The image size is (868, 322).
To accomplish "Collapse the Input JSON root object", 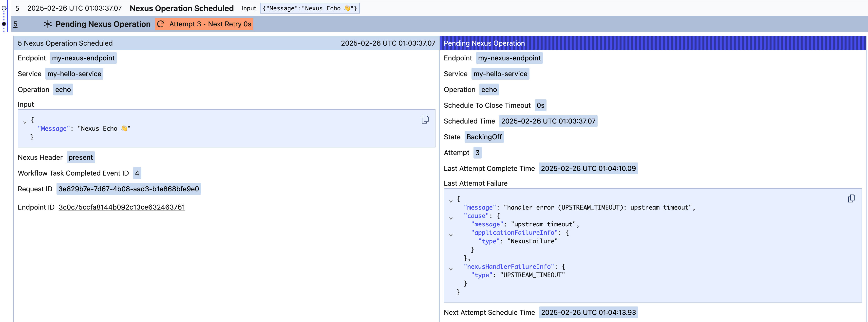I will click(25, 122).
